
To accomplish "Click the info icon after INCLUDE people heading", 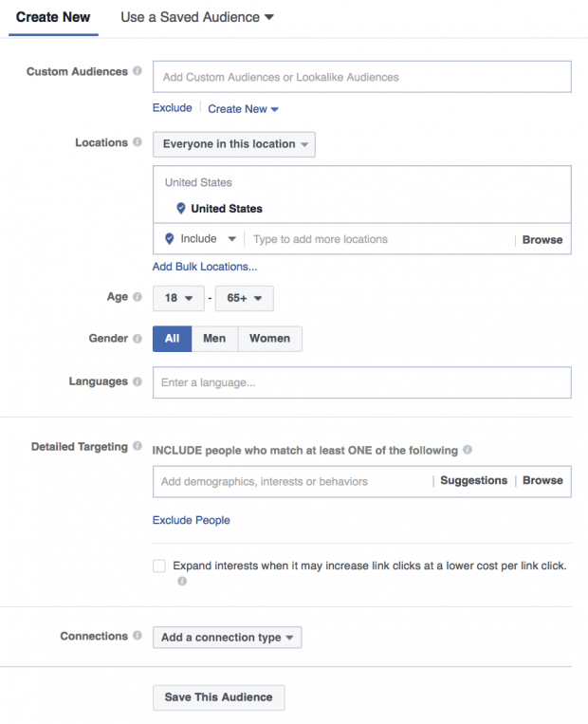I will coord(468,449).
